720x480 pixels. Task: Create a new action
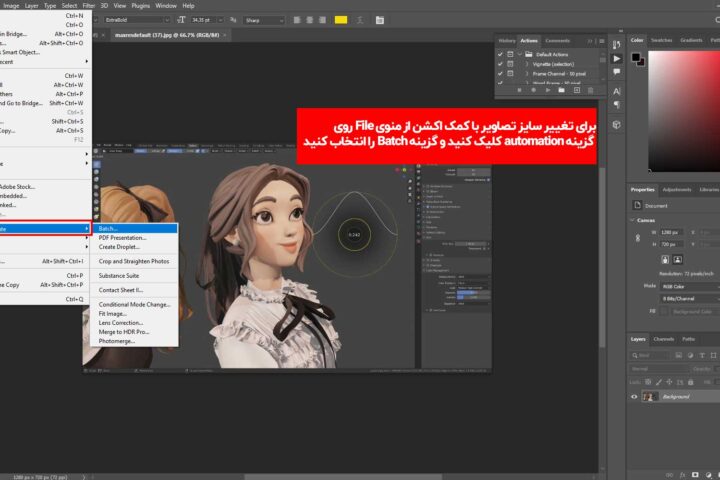[x=577, y=90]
